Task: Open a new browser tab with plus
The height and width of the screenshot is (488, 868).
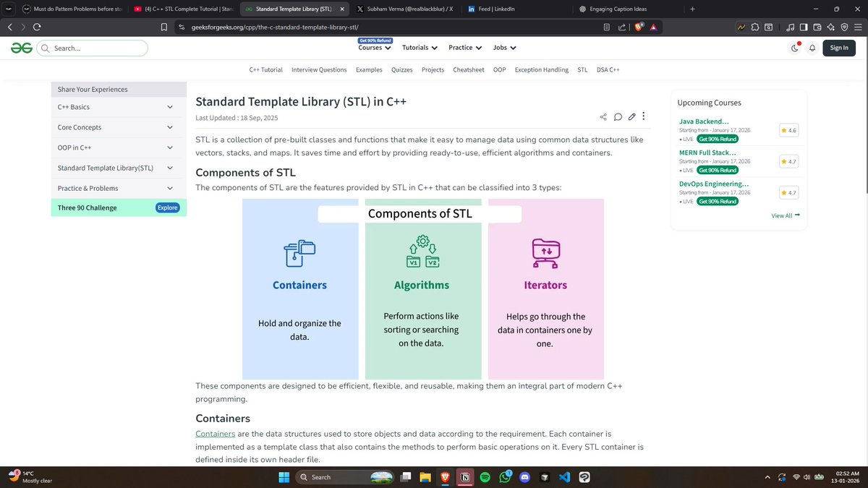Action: tap(692, 9)
